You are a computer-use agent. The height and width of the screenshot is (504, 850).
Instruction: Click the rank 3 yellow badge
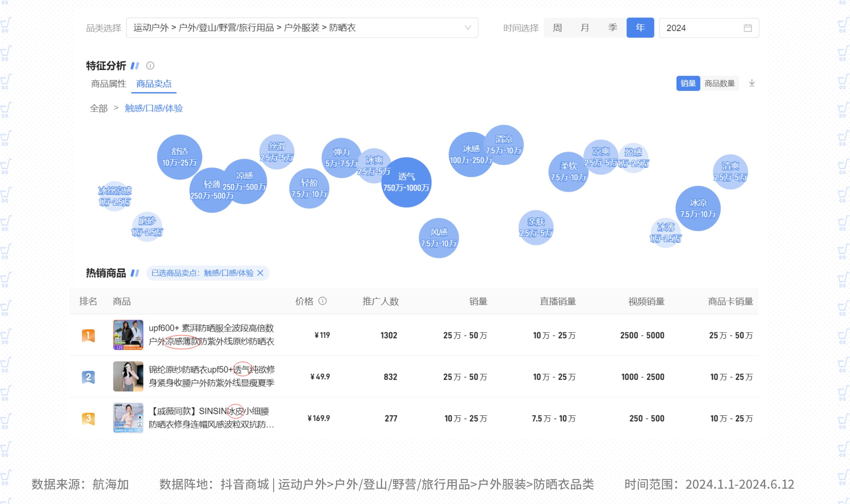(88, 418)
